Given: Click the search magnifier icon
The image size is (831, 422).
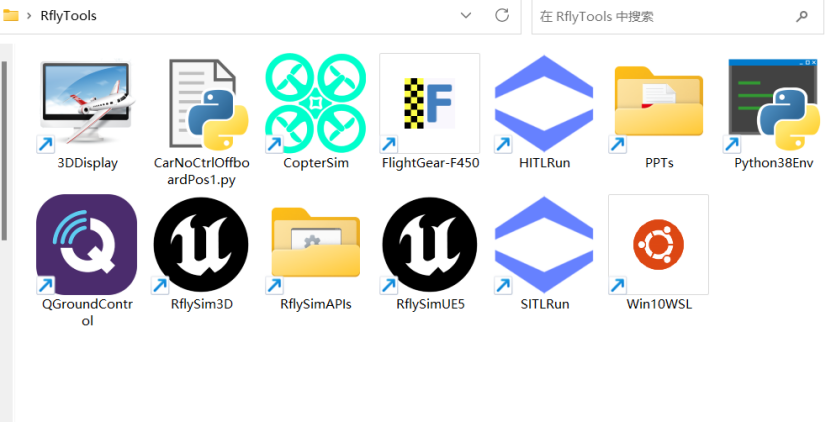Looking at the screenshot, I should click(802, 16).
